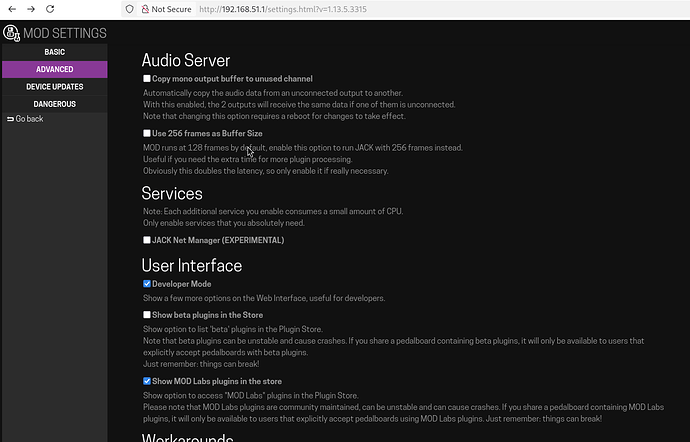This screenshot has width=690, height=442.
Task: Toggle Use 256 frames as Buffer Size
Action: 147,133
